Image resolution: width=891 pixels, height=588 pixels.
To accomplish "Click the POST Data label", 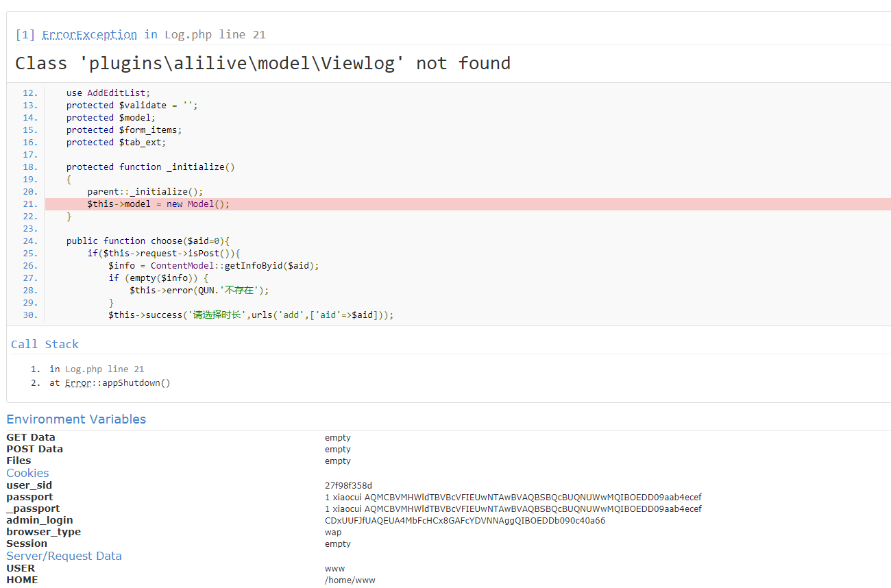I will point(34,449).
